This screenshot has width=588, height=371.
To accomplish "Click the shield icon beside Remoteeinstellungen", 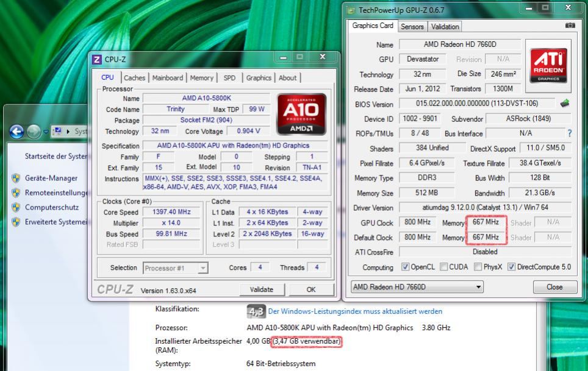I will coord(16,193).
